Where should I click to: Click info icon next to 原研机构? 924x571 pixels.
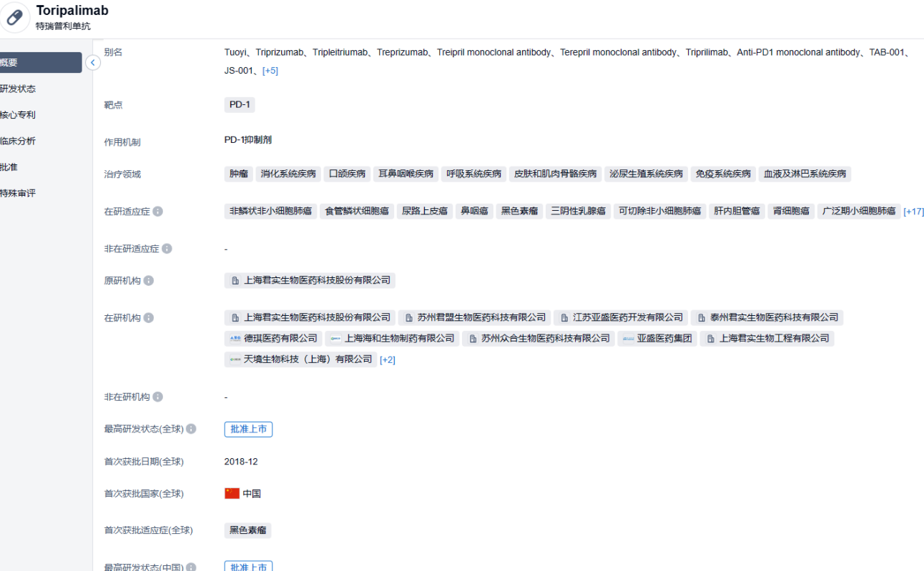pos(149,281)
